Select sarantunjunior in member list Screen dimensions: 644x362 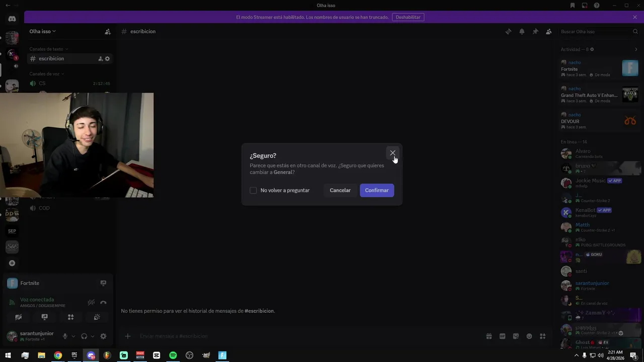click(600, 286)
